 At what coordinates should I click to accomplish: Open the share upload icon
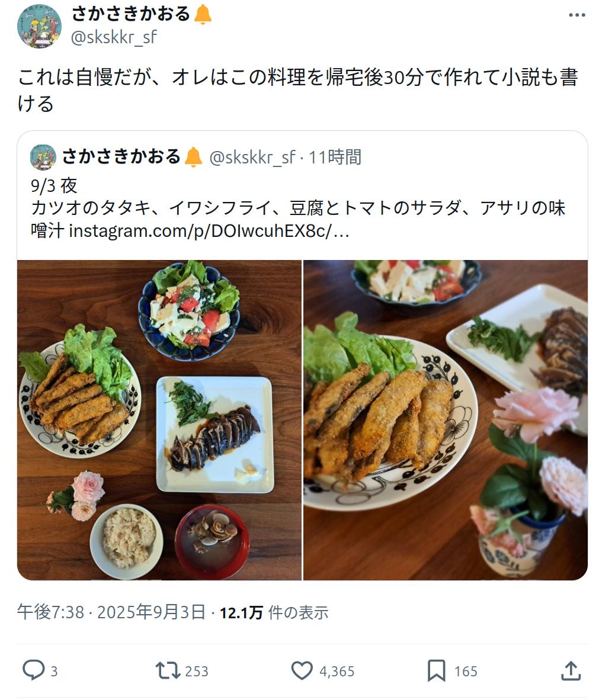pos(571,670)
